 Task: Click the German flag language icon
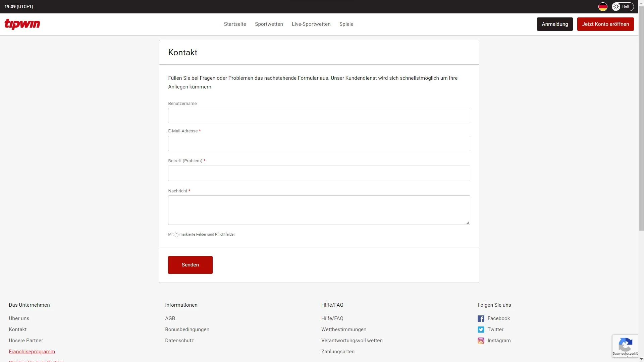coord(602,7)
